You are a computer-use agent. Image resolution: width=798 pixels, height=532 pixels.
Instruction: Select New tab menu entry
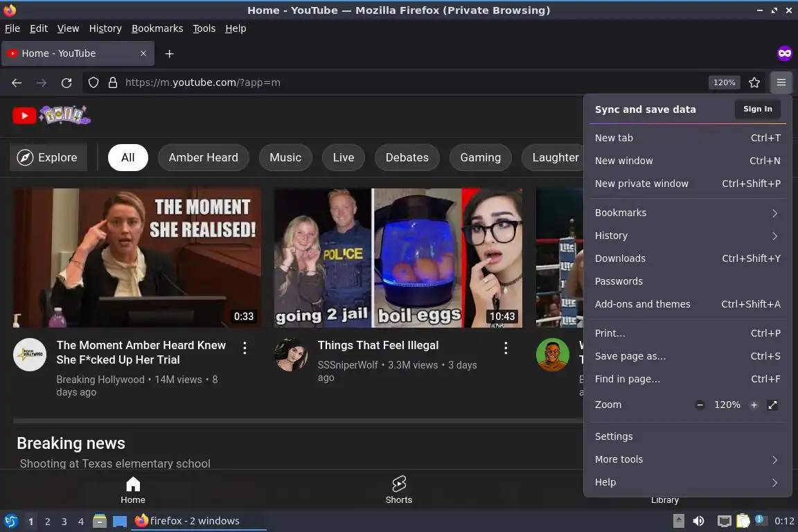coord(687,138)
